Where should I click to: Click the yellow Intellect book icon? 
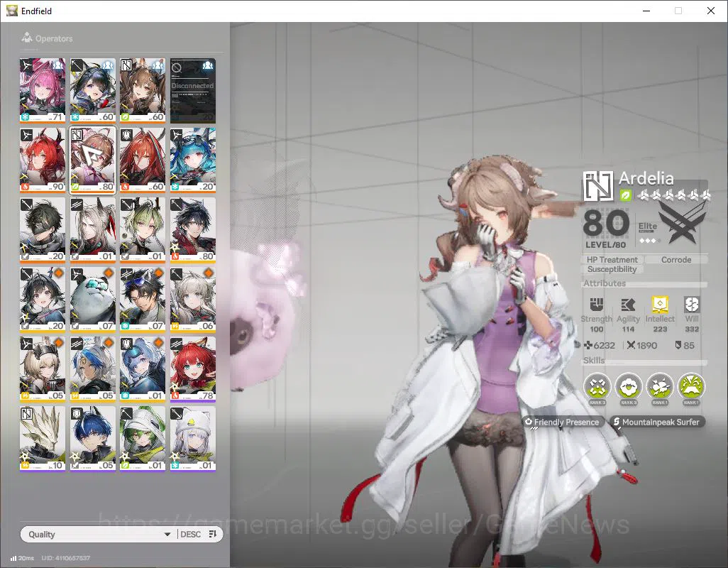coord(660,305)
